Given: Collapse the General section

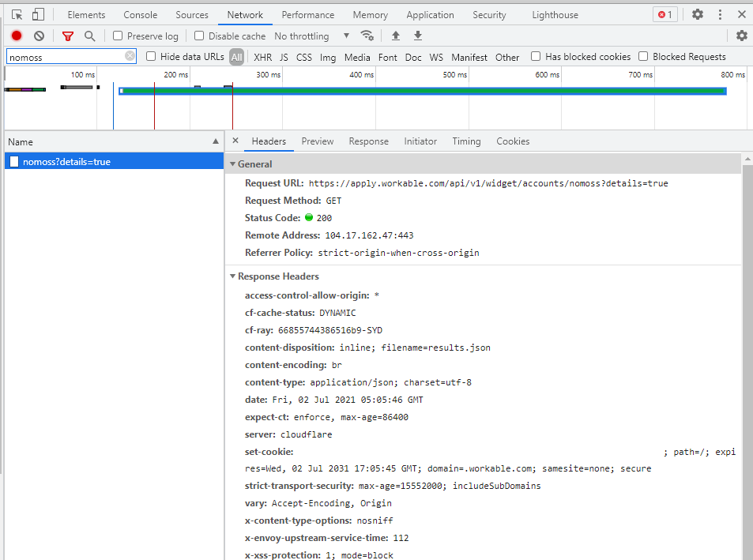Looking at the screenshot, I should pyautogui.click(x=232, y=164).
